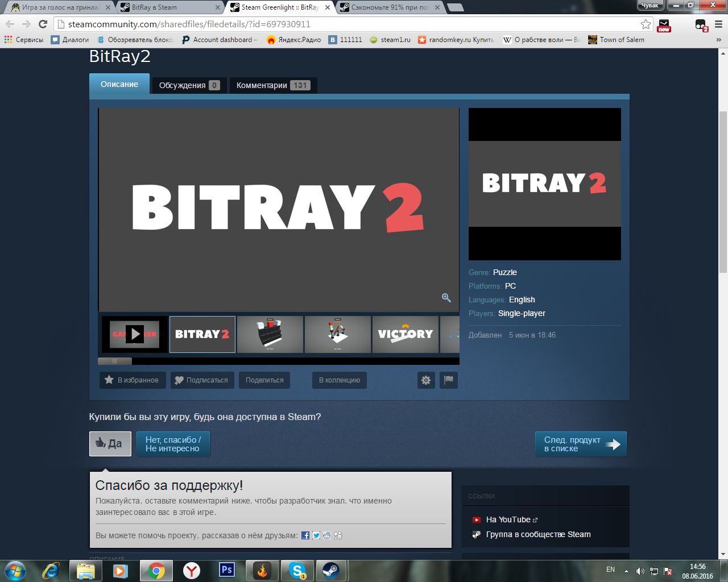The image size is (728, 582).
Task: Open the flame app on the taskbar
Action: coord(262,571)
